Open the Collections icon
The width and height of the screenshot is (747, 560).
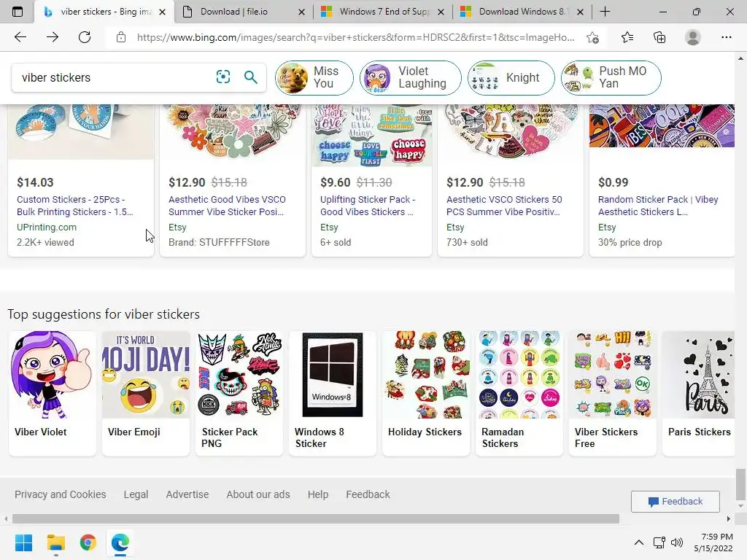pyautogui.click(x=659, y=37)
